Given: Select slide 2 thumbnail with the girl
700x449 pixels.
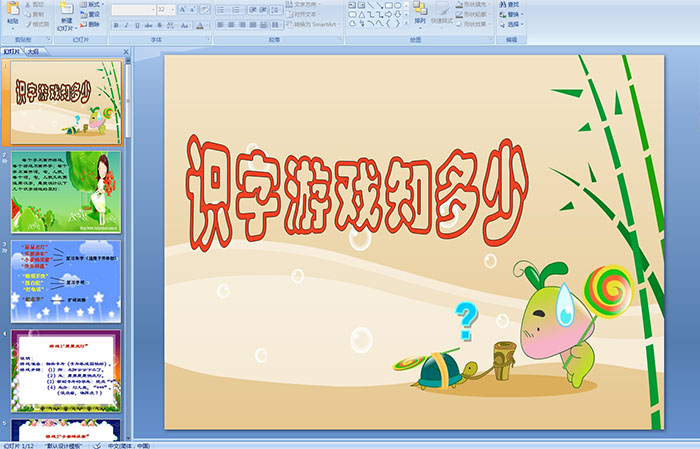Looking at the screenshot, I should tap(66, 192).
